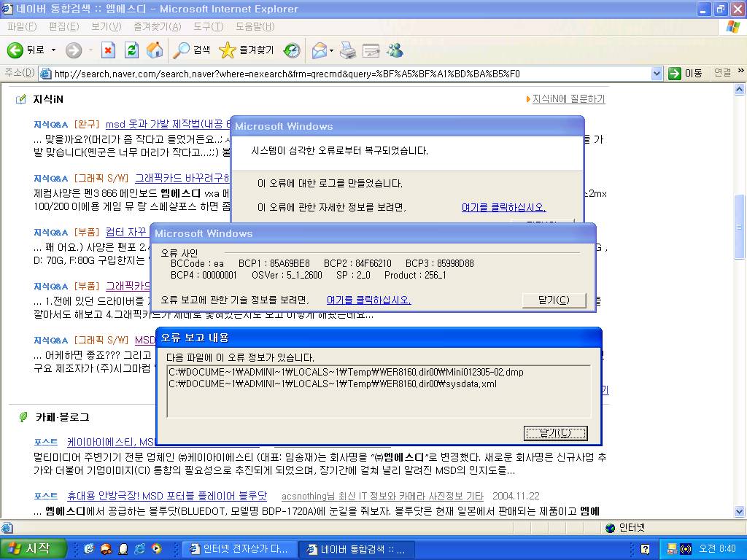Click the Windows flag logo throbber

(x=734, y=27)
